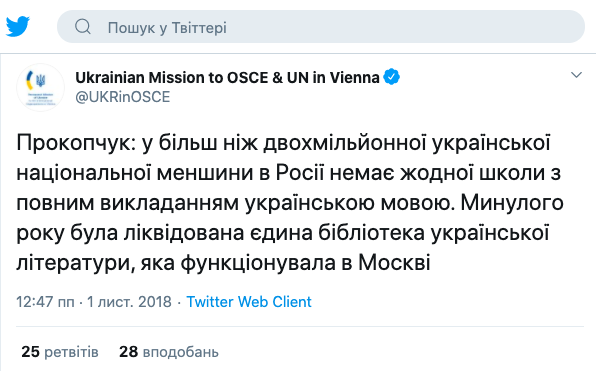The width and height of the screenshot is (596, 371).
Task: Click the likes count number 28
Action: pos(128,352)
